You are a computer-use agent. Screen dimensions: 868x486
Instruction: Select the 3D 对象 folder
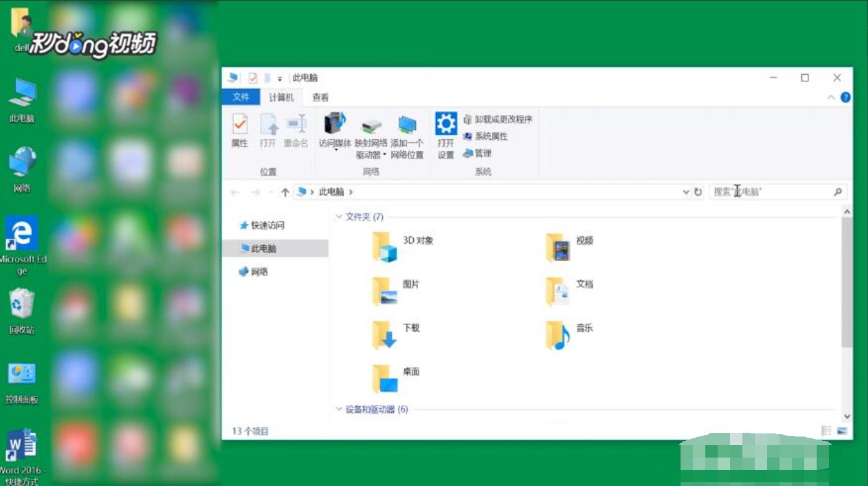tap(403, 247)
